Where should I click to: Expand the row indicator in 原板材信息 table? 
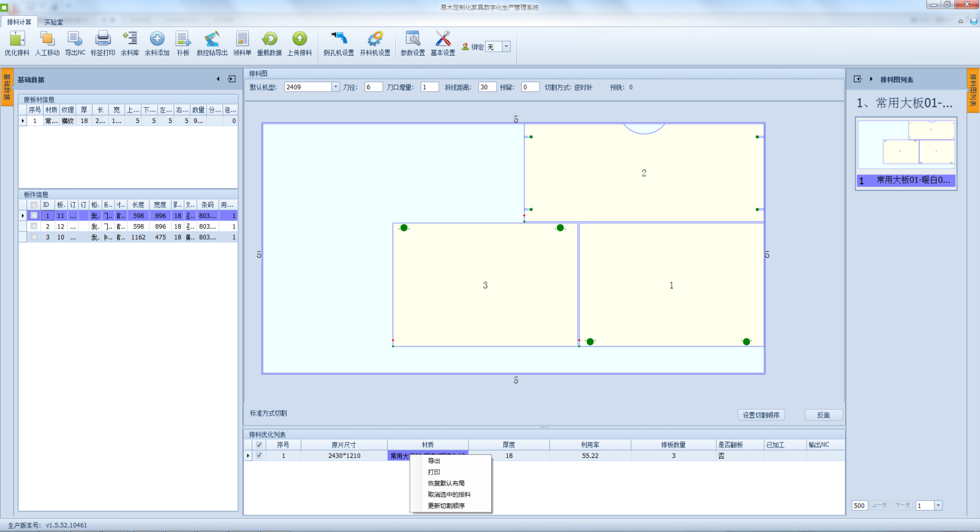pyautogui.click(x=23, y=121)
